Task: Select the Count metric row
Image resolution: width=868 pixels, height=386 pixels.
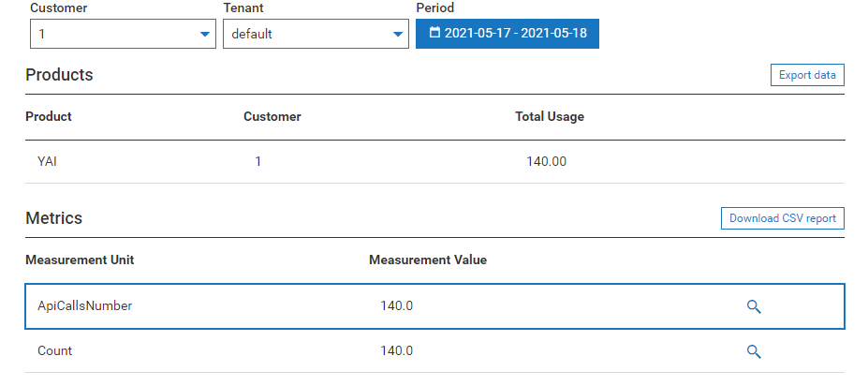Action: (54, 350)
